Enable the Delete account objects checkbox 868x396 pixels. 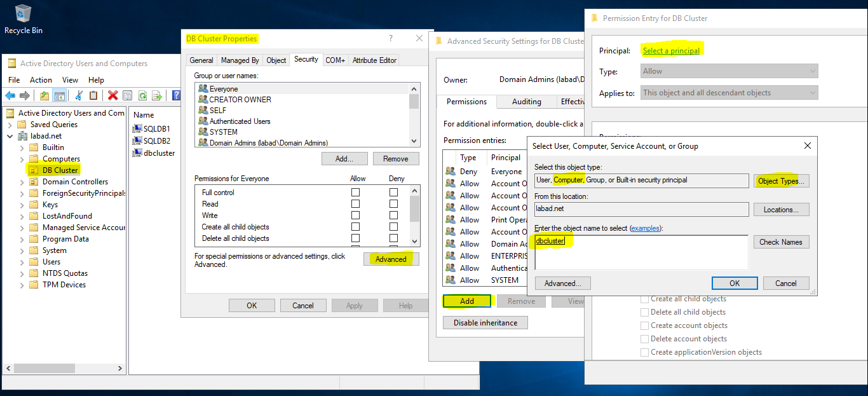(644, 338)
